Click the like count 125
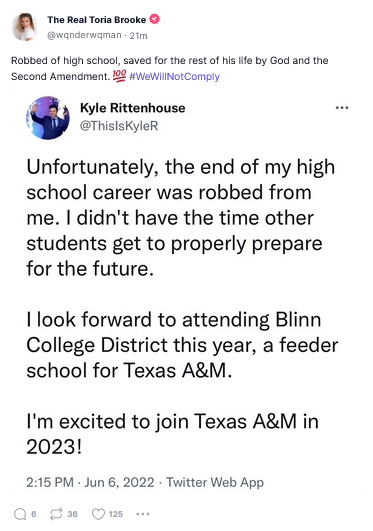The width and height of the screenshot is (373, 531). [x=116, y=514]
